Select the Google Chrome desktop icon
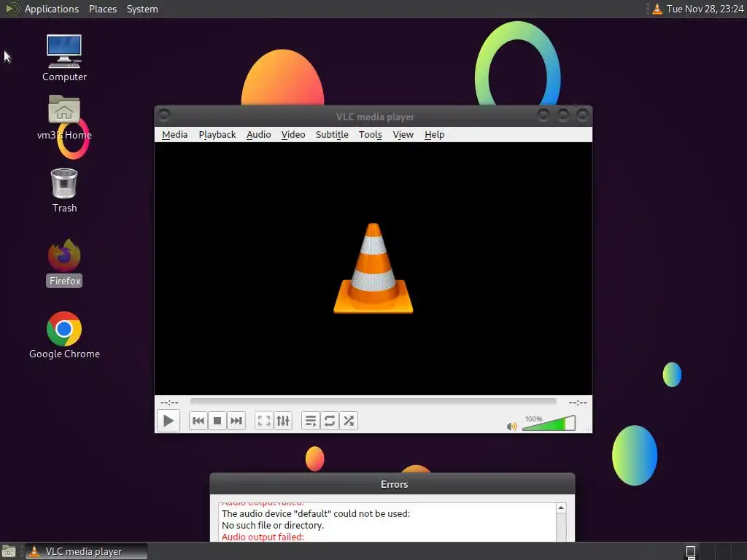This screenshot has width=747, height=560. (x=64, y=335)
